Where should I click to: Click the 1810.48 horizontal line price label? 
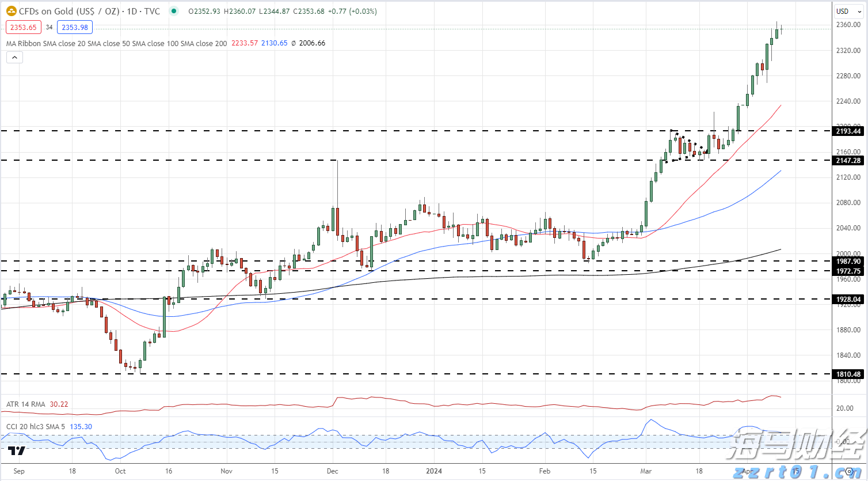pyautogui.click(x=848, y=374)
